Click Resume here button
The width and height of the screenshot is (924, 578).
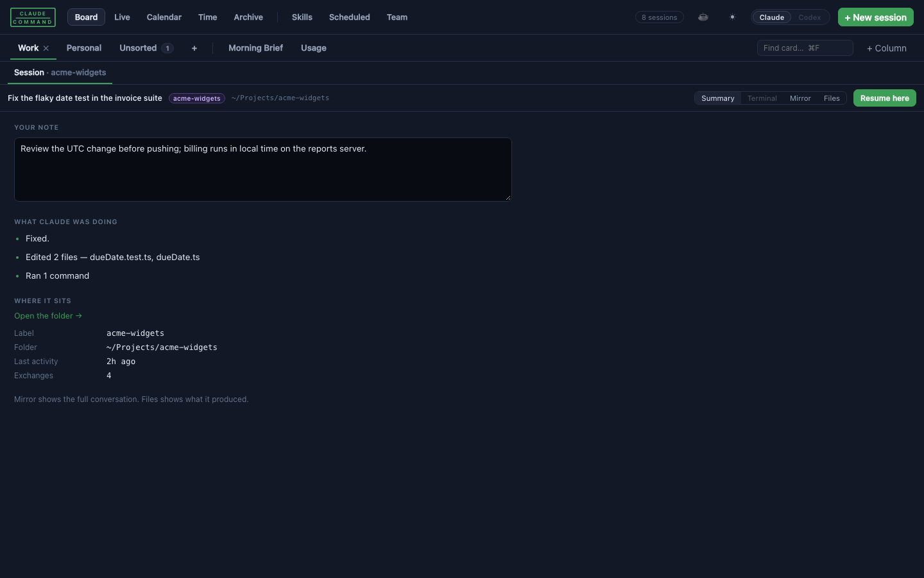click(885, 98)
